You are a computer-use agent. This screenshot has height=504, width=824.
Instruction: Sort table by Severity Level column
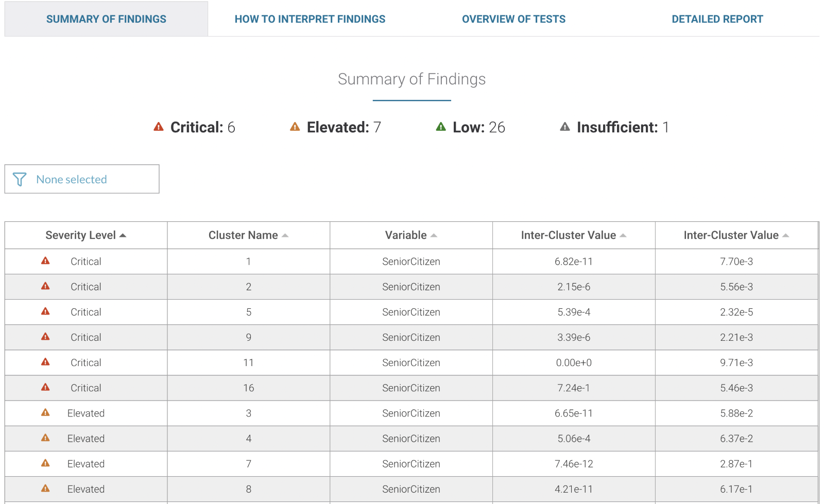[85, 235]
